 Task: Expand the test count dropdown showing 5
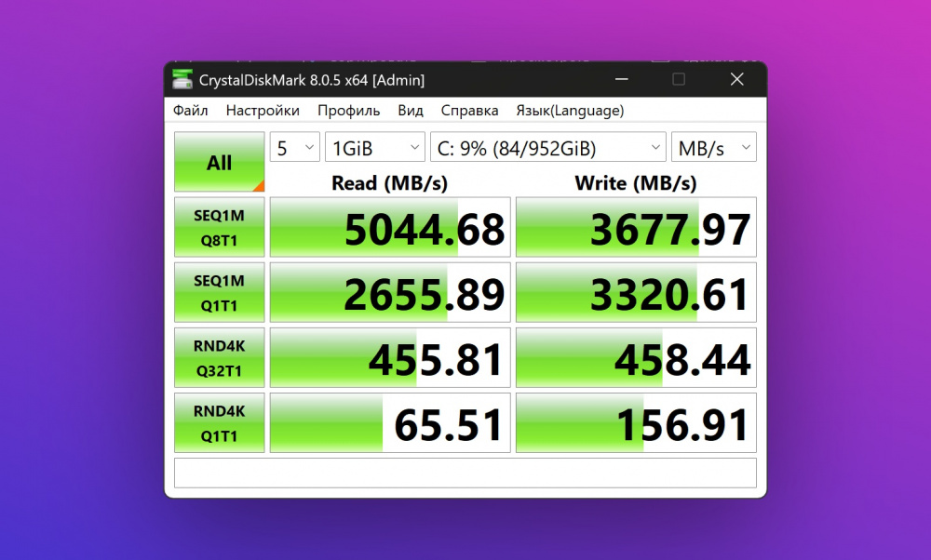(294, 147)
